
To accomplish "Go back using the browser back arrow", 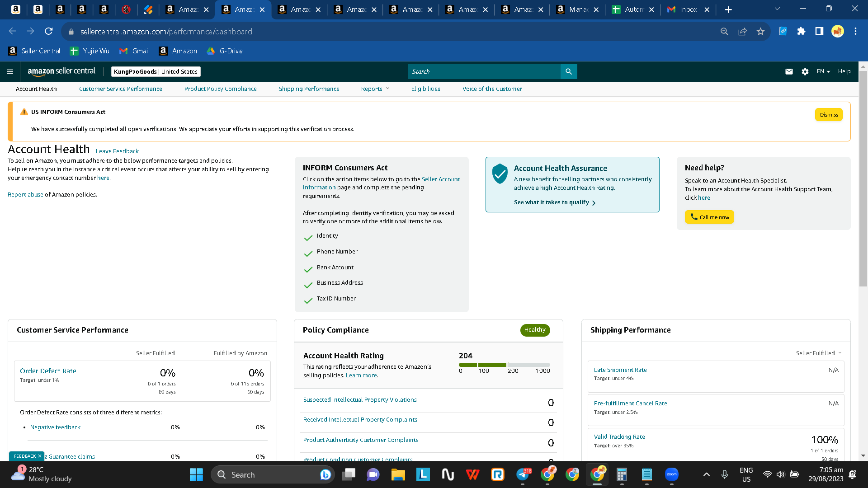I will point(13,31).
